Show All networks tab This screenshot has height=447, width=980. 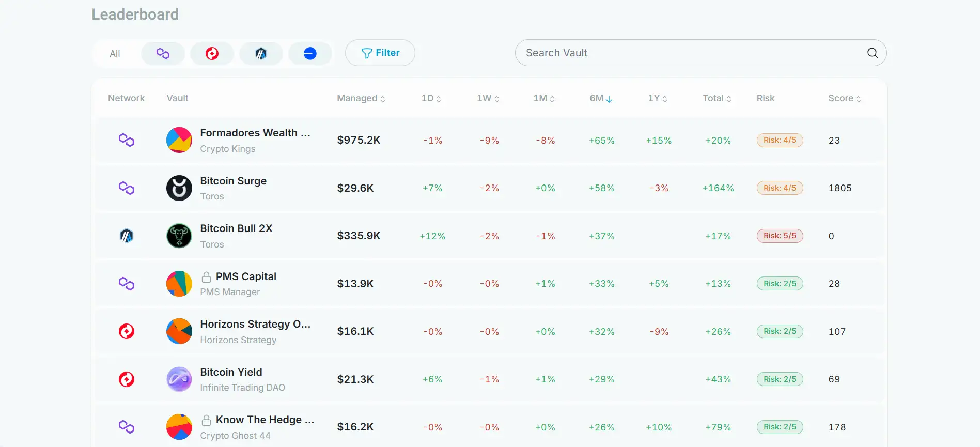pyautogui.click(x=115, y=54)
